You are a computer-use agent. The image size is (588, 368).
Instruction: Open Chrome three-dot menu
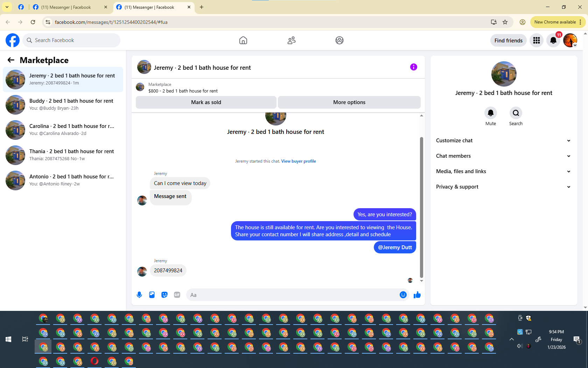[x=580, y=22]
